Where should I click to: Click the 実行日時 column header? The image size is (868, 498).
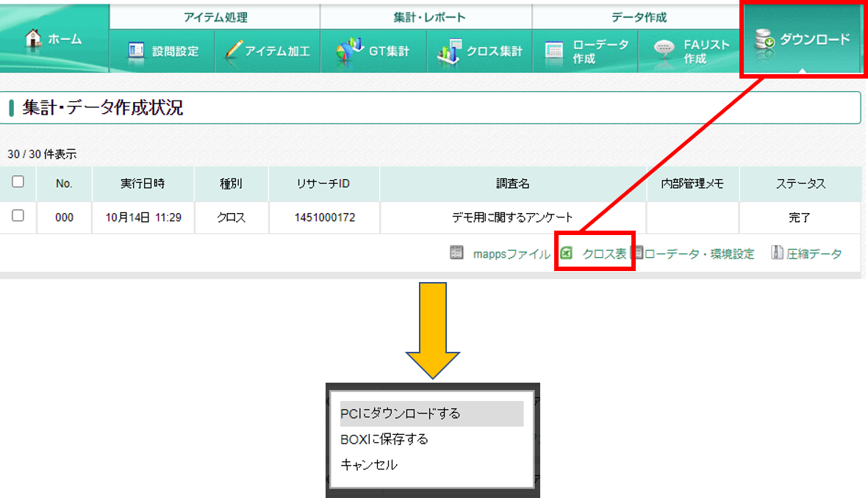[x=143, y=184]
